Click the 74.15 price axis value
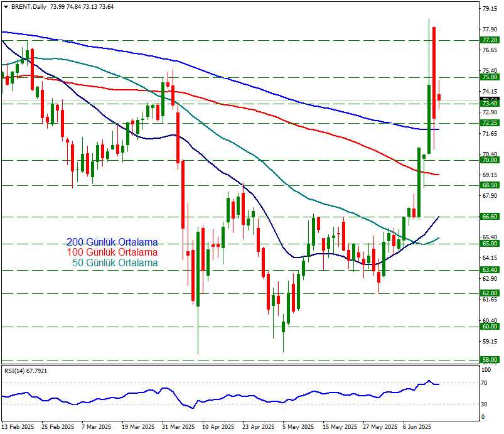504x434 pixels. [x=490, y=91]
